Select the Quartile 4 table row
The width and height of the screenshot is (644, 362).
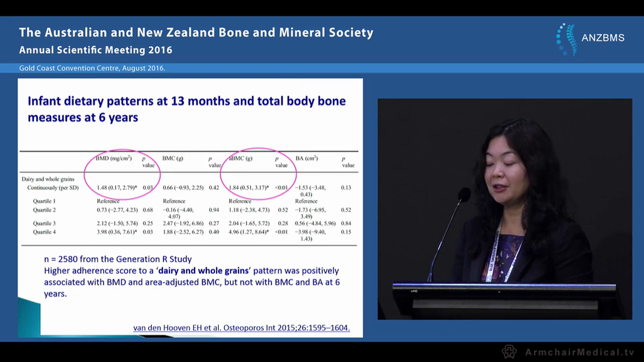(44, 232)
